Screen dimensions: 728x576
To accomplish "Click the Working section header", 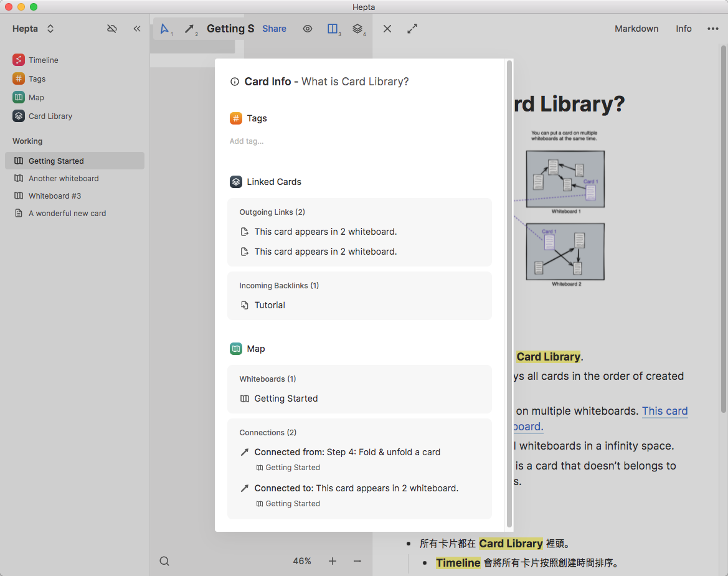I will (27, 141).
